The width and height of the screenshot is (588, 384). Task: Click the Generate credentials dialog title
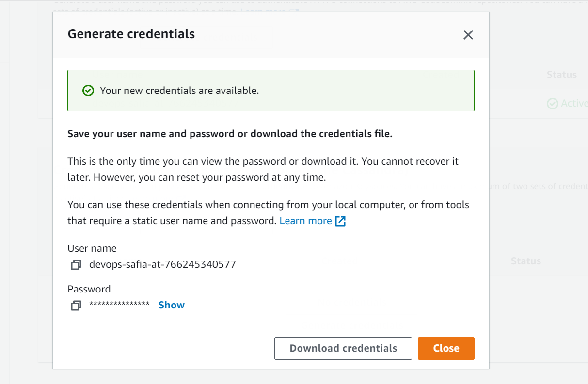pos(131,34)
